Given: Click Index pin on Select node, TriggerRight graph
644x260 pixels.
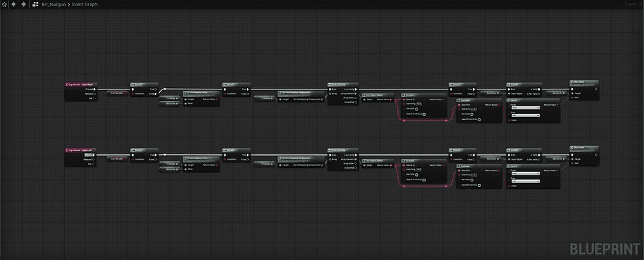Looking at the screenshot, I should pyautogui.click(x=509, y=120).
